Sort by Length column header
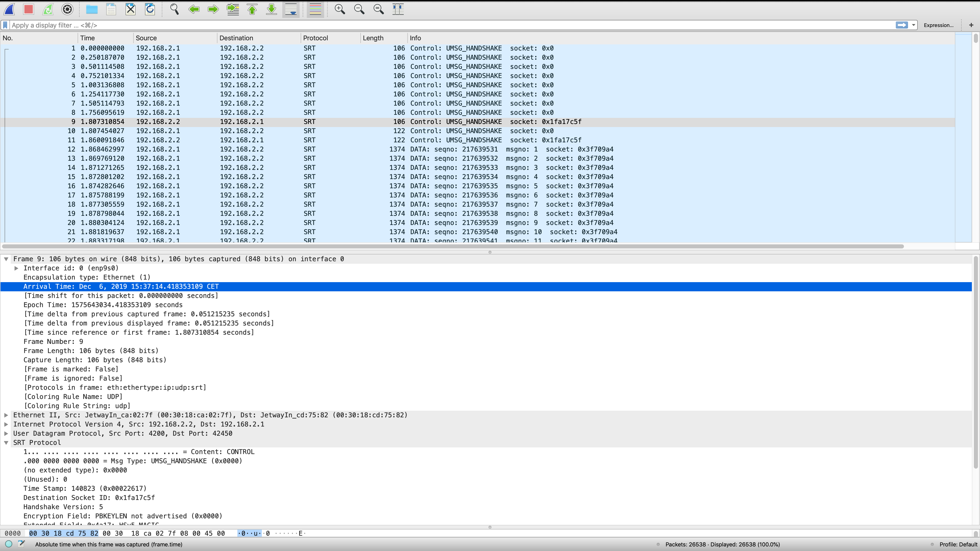980x551 pixels. pyautogui.click(x=384, y=38)
